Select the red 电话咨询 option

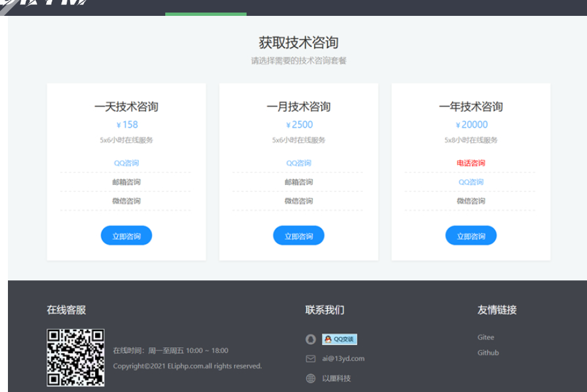pos(471,162)
